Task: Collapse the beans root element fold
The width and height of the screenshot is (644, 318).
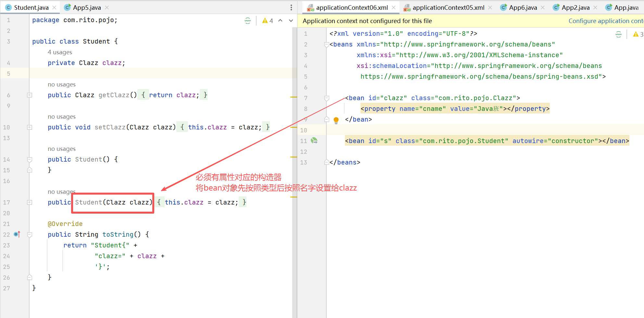Action: pyautogui.click(x=327, y=45)
